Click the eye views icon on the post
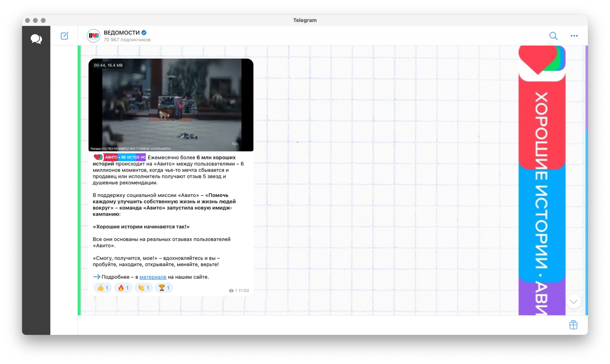Screen dimensions: 610x364 tap(231, 291)
